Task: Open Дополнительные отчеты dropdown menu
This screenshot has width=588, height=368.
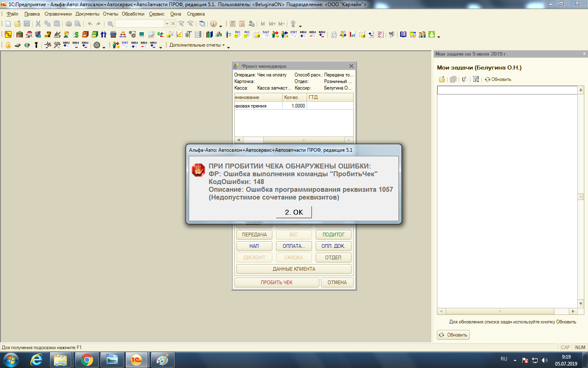Action: pyautogui.click(x=197, y=45)
